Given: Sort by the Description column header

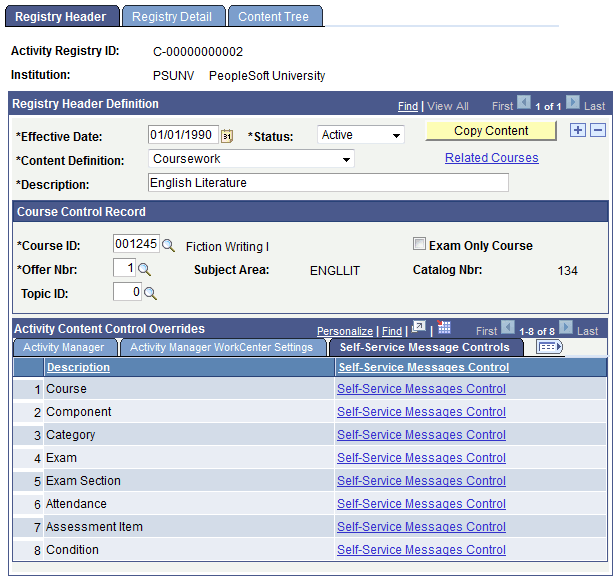Looking at the screenshot, I should (x=78, y=367).
